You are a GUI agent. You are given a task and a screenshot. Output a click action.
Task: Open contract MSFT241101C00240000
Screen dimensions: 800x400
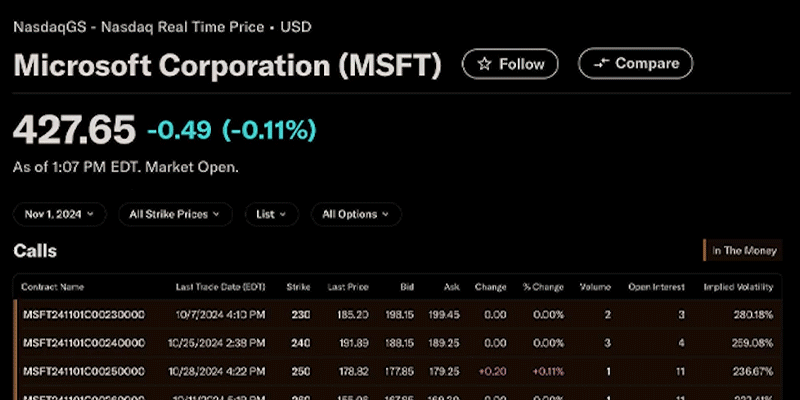pos(83,340)
